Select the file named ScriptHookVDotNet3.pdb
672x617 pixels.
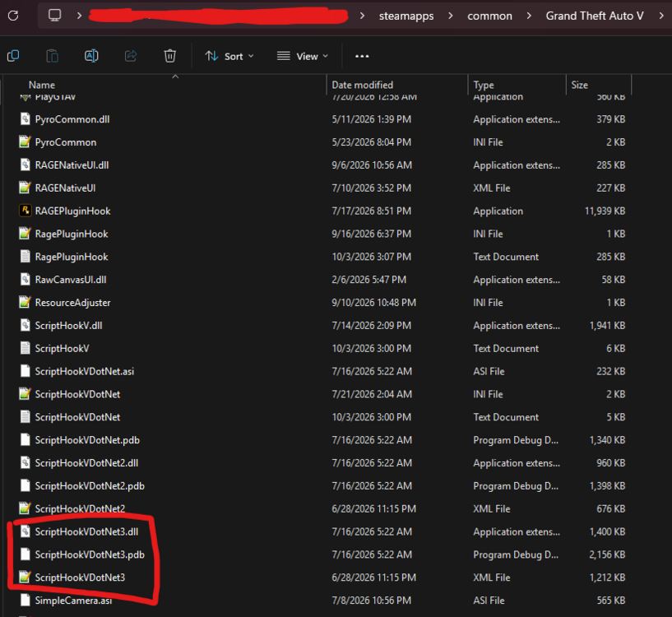[x=90, y=554]
